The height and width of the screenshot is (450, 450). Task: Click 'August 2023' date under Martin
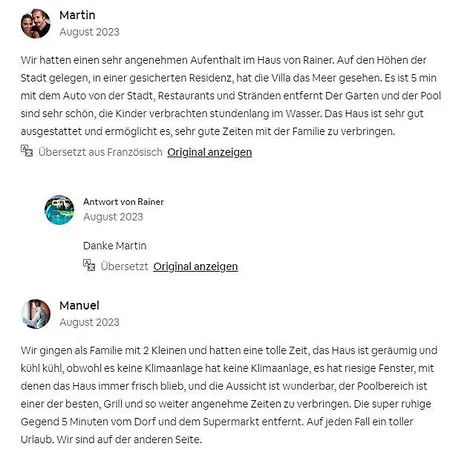click(x=89, y=32)
